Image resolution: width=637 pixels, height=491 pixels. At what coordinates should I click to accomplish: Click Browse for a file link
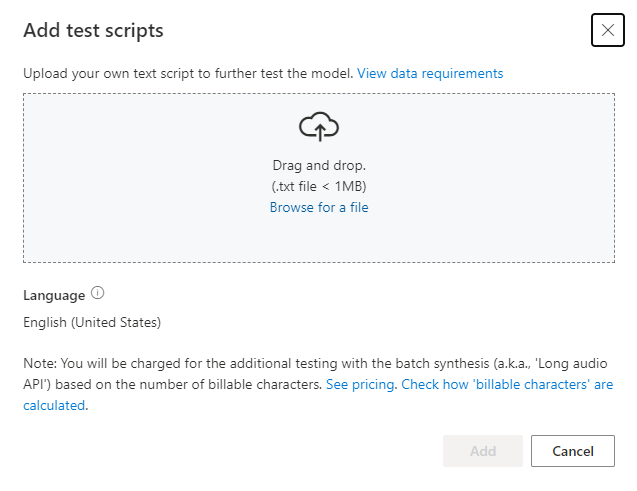(x=319, y=208)
